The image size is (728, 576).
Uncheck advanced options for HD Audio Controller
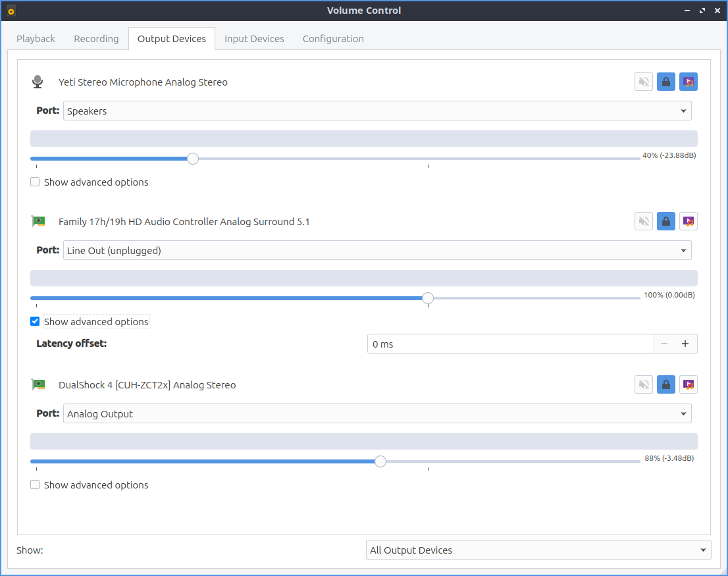36,322
